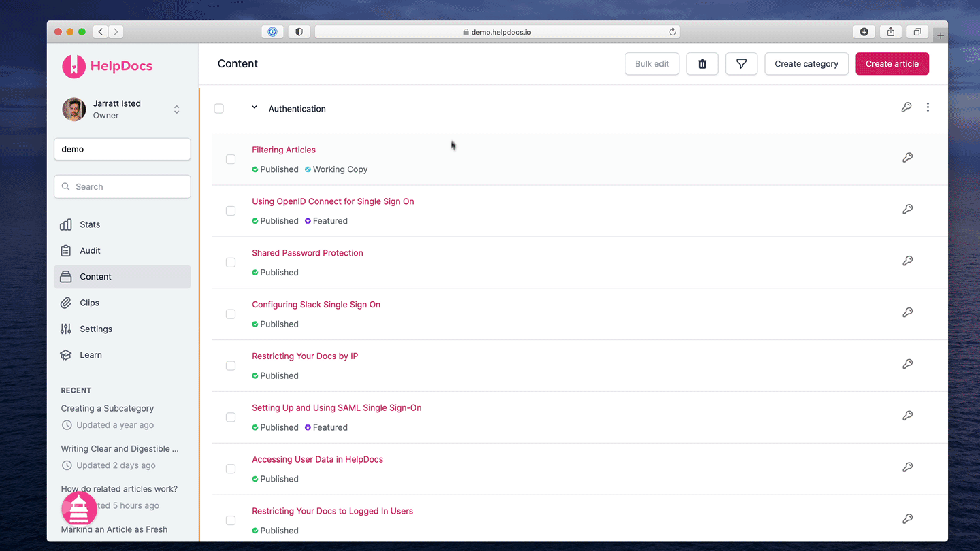Show Safari tab overview
This screenshot has width=980, height=551.
tap(917, 32)
